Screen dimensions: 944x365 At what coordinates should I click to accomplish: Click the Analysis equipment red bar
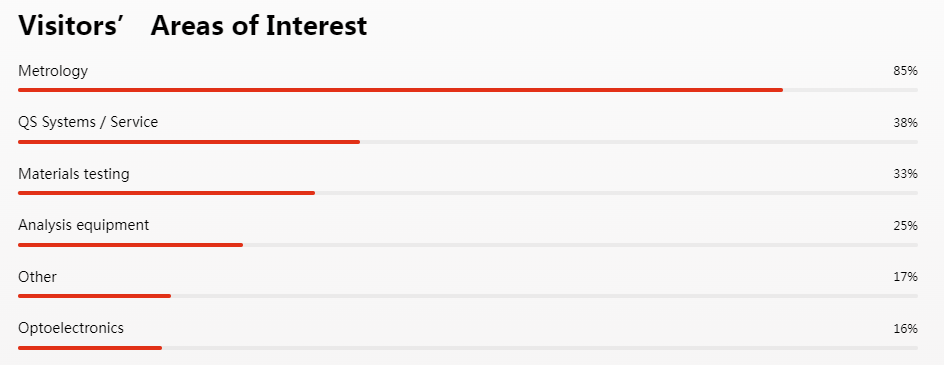[x=131, y=245]
